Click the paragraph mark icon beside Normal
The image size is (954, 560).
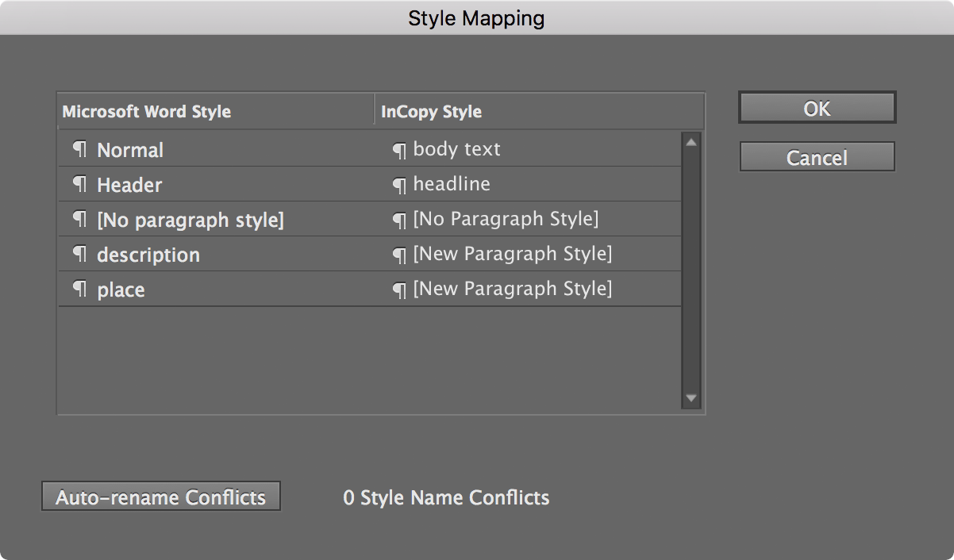click(80, 150)
